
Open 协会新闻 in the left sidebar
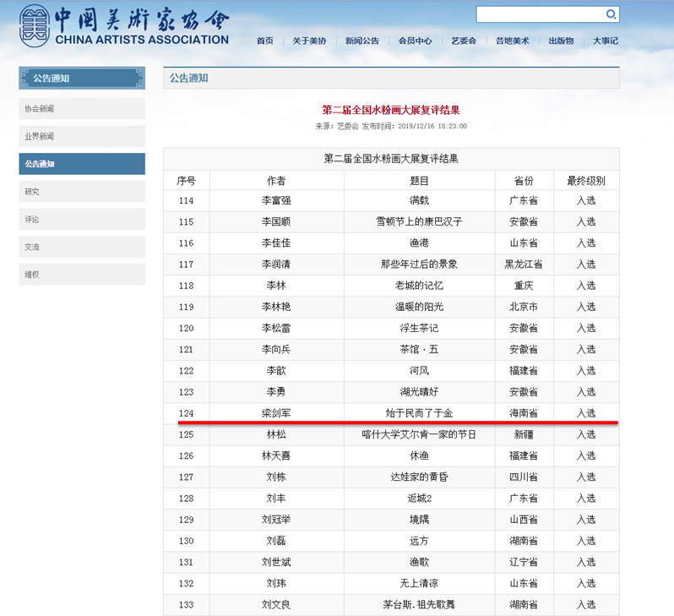tap(82, 109)
